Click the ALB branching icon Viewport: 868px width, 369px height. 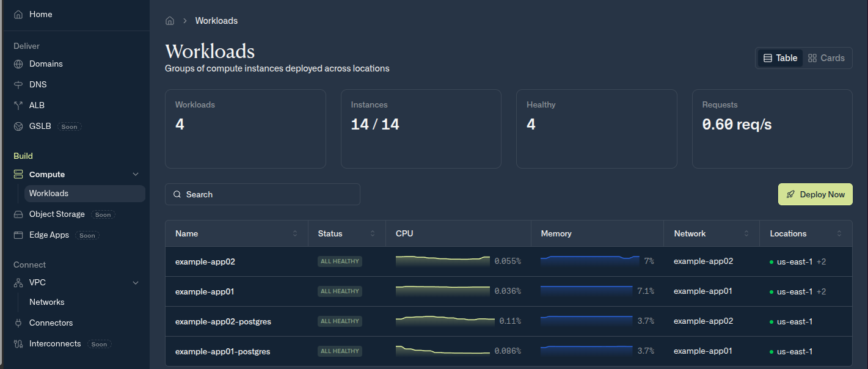[x=18, y=105]
